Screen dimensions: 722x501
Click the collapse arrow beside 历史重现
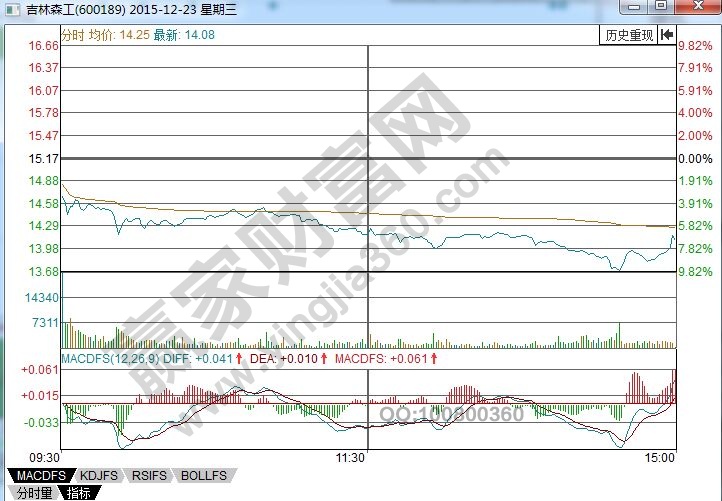(x=666, y=35)
